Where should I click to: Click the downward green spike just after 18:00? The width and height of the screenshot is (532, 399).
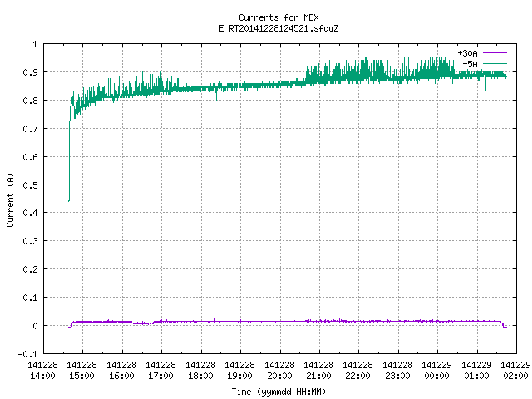coord(216,95)
